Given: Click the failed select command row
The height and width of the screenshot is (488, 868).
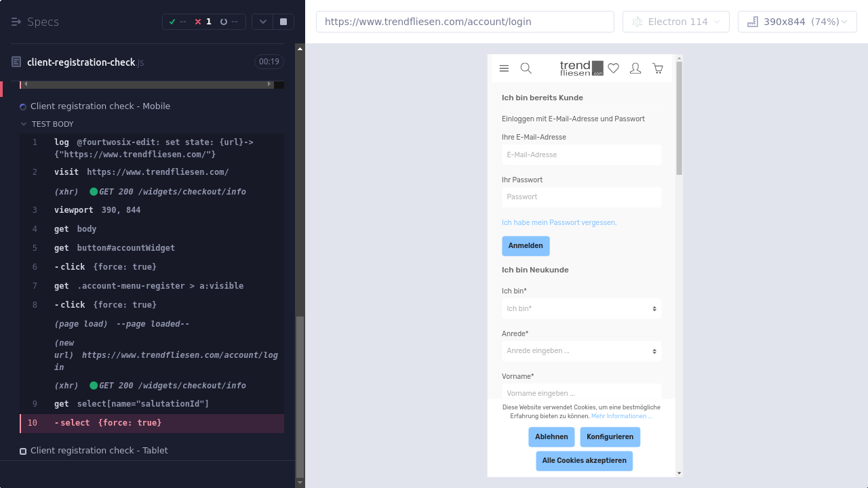Looking at the screenshot, I should point(152,423).
